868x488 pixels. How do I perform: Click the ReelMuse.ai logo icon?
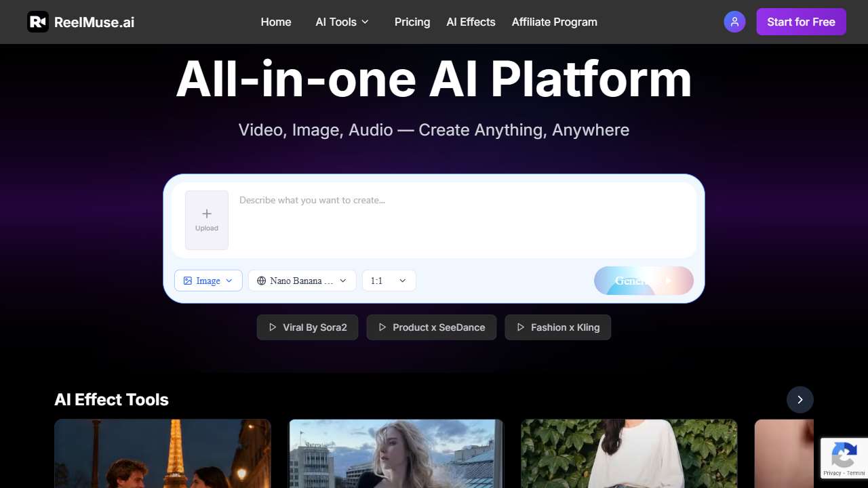pyautogui.click(x=38, y=21)
